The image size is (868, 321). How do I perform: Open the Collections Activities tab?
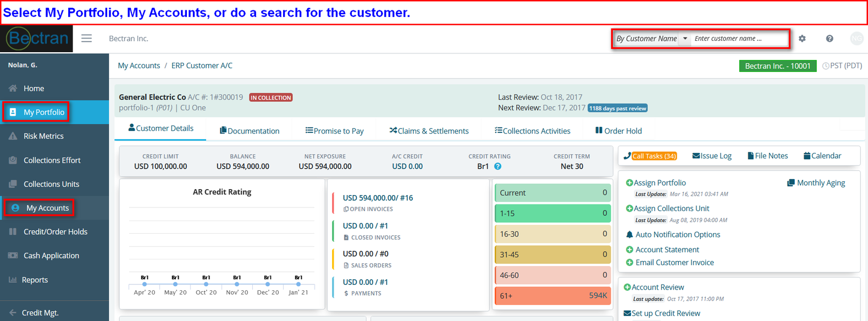[x=533, y=131]
